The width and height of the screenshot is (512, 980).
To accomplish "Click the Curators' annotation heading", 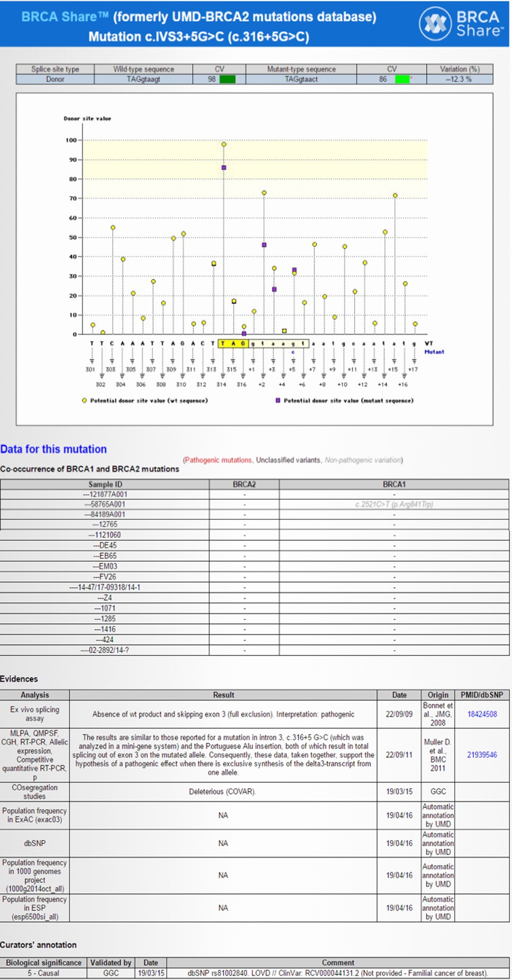I will 38,945.
